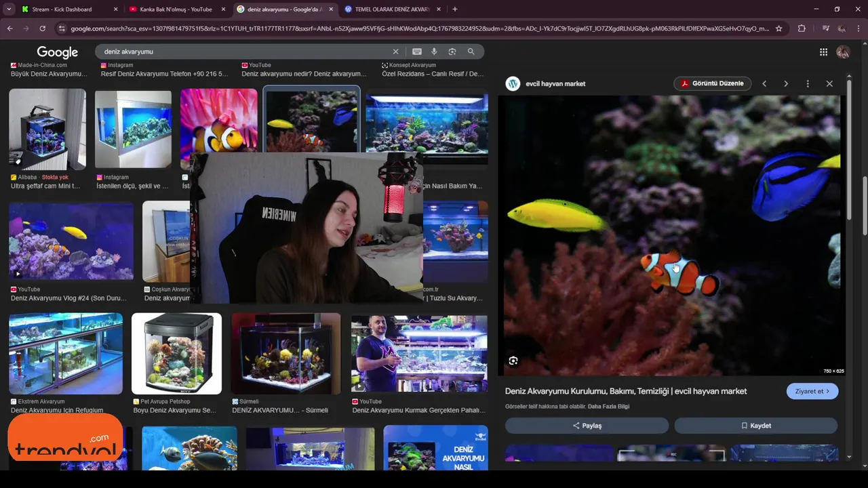The height and width of the screenshot is (488, 868).
Task: Open the Daha Fazla Bilgi link
Action: pyautogui.click(x=608, y=407)
